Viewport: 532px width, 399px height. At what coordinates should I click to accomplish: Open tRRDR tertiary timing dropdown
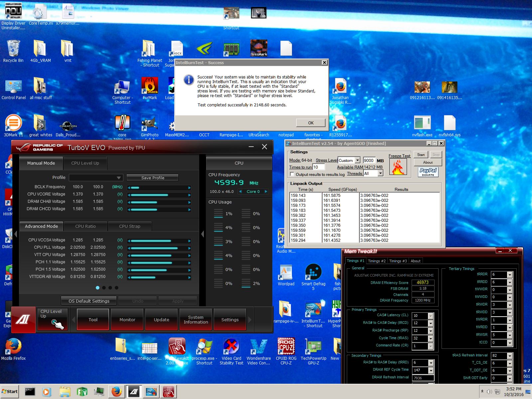tap(509, 275)
